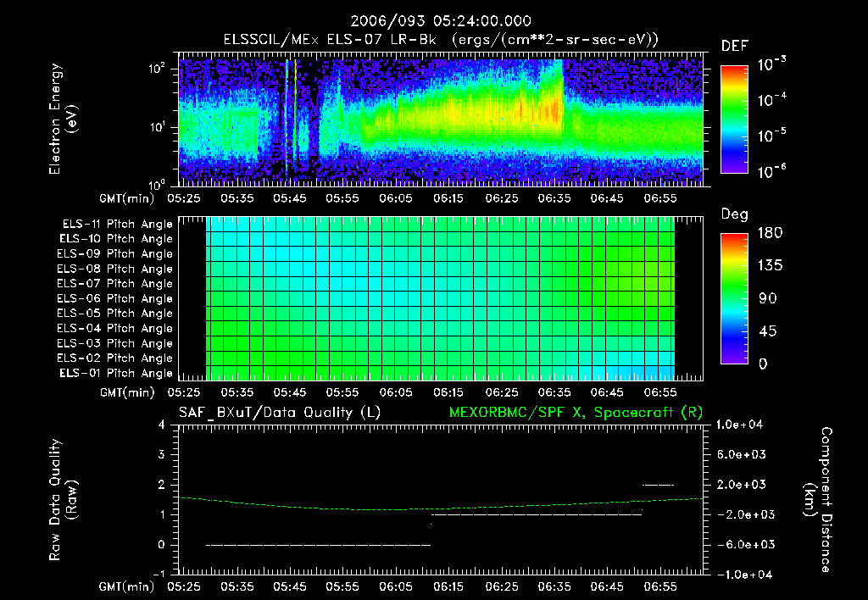Image resolution: width=868 pixels, height=600 pixels.
Task: Click the 'SAF_BXuT/Data Quality (L)' title
Action: click(x=280, y=413)
